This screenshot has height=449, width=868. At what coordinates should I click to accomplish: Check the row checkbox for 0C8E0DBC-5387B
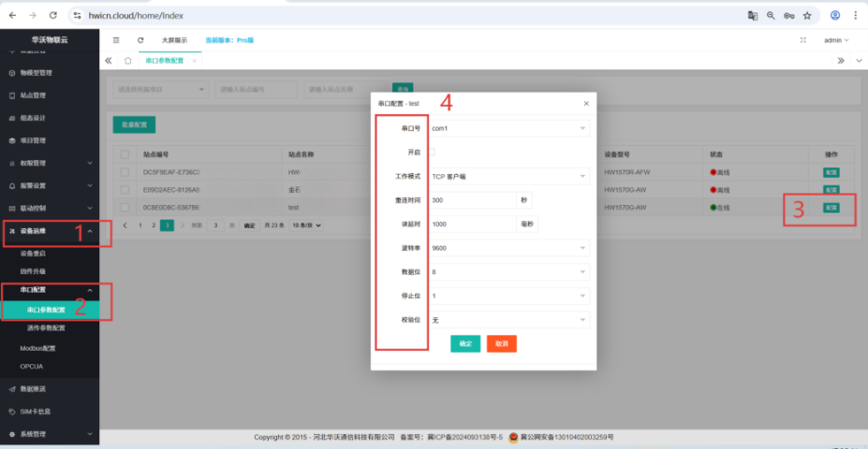pyautogui.click(x=125, y=208)
